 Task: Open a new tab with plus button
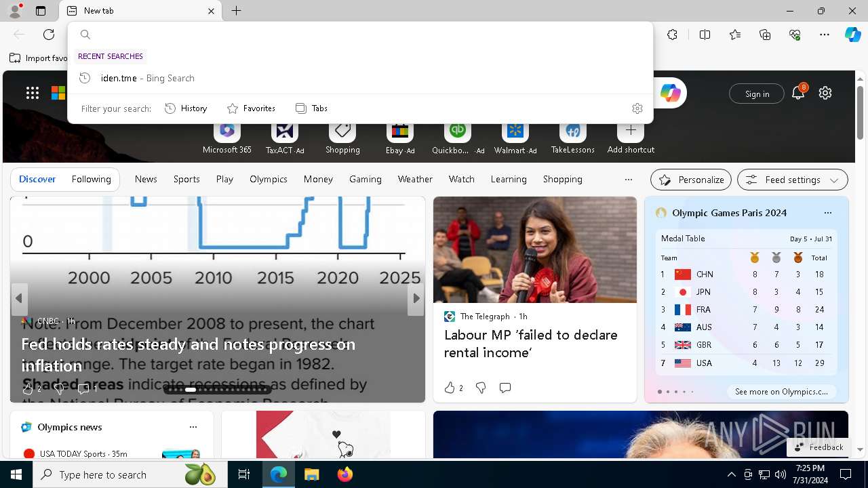pos(236,11)
